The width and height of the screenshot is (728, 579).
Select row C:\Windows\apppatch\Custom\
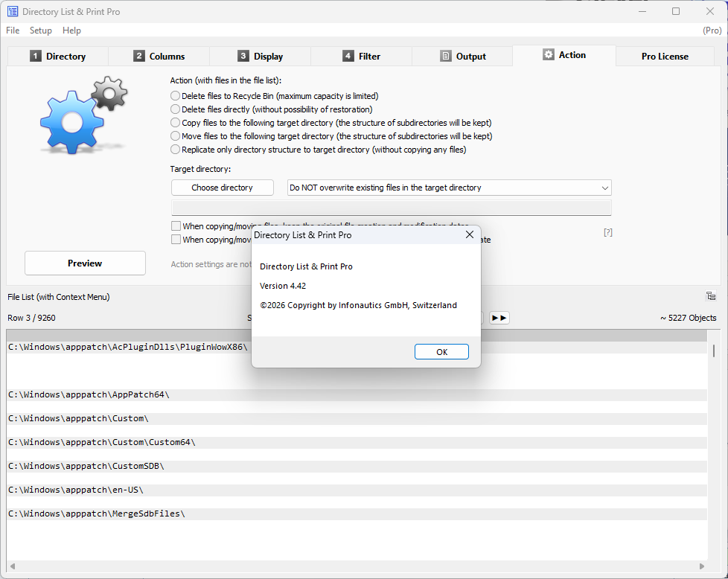pyautogui.click(x=357, y=419)
